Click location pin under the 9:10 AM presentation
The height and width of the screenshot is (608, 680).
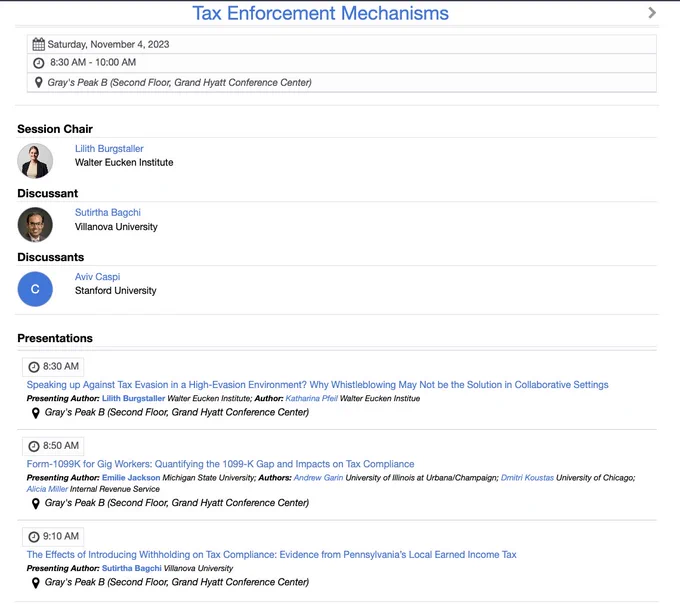pos(36,583)
